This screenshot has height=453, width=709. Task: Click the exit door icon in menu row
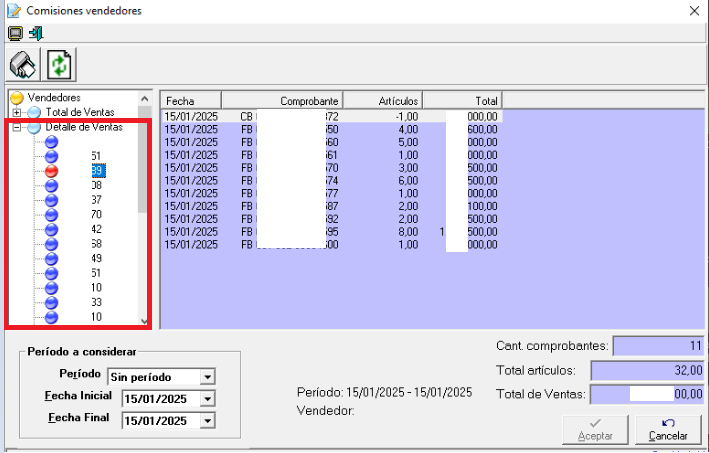[x=35, y=32]
